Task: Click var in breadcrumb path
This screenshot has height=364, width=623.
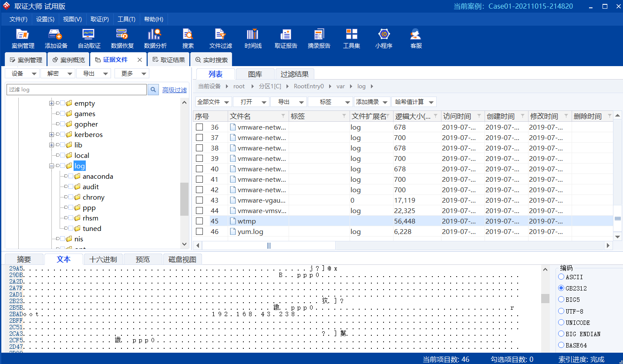Action: coord(340,87)
